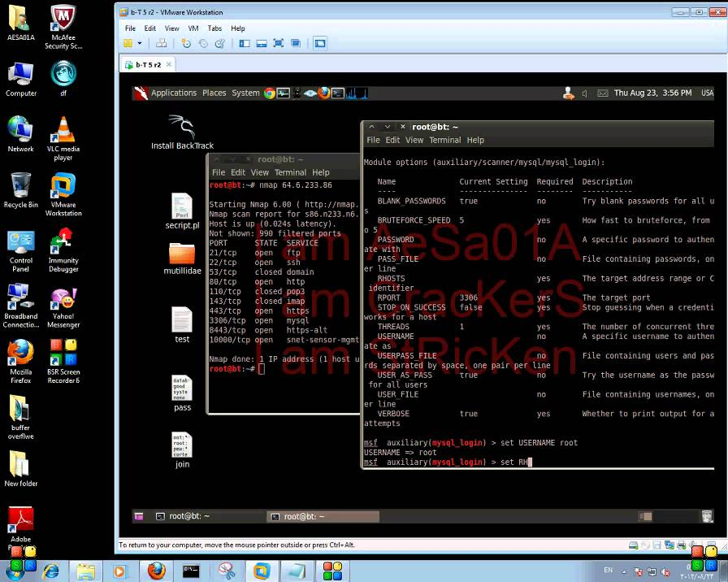
Task: Open the df desktop shortcut
Action: pyautogui.click(x=63, y=79)
